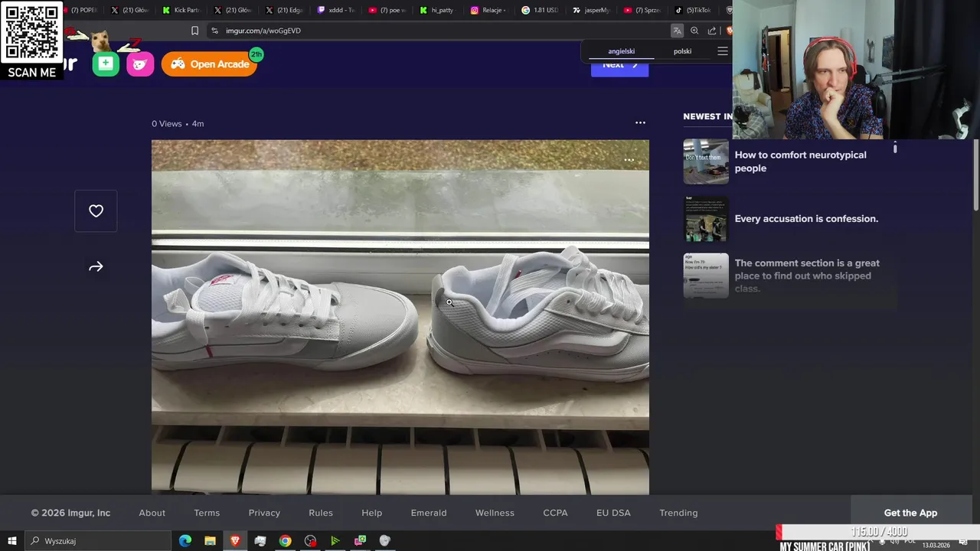Click the green play arrow taskbar icon
This screenshot has height=551, width=980.
[335, 541]
